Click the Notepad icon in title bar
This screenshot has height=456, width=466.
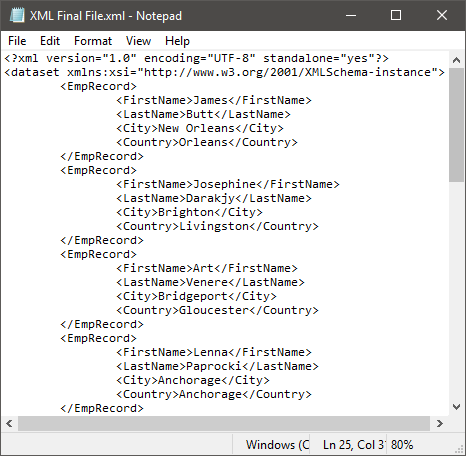(17, 15)
